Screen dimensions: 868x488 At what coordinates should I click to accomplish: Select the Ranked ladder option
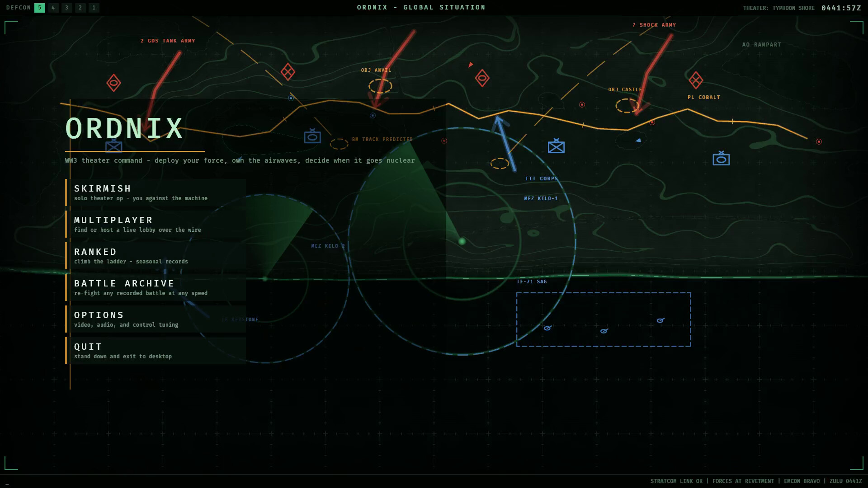tap(156, 256)
